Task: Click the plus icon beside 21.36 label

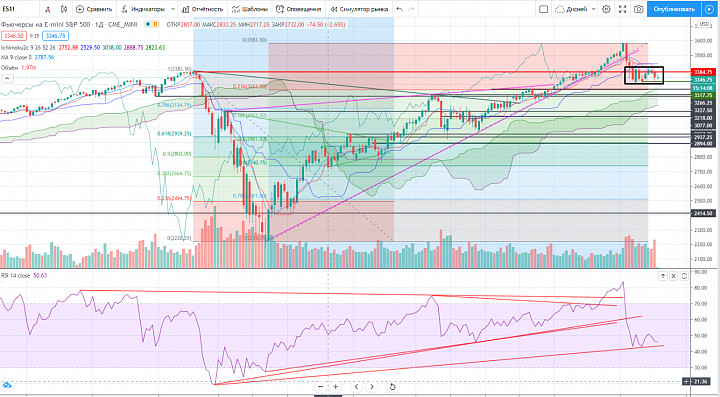Action: point(686,381)
